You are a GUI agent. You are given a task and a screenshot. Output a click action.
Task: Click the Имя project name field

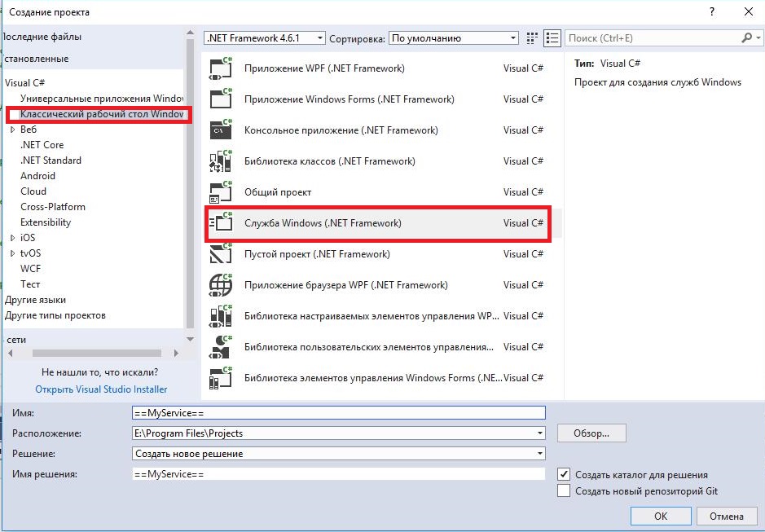point(339,413)
